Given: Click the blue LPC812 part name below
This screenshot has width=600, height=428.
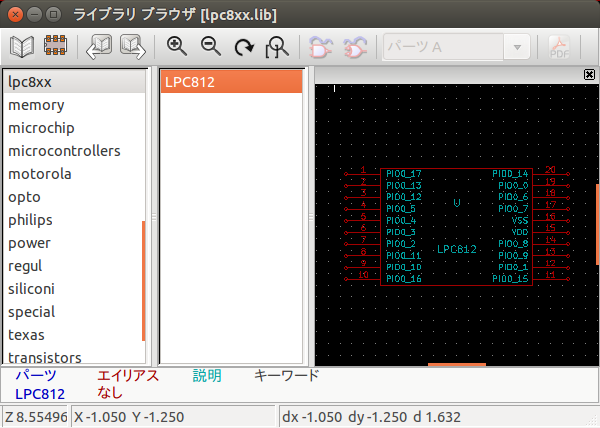Looking at the screenshot, I should [40, 394].
